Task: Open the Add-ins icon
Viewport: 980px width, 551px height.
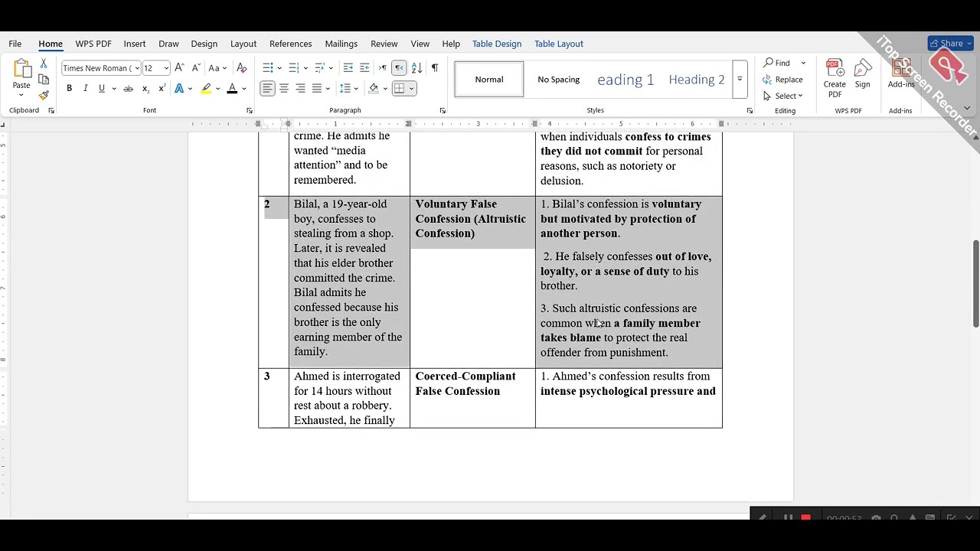Action: pyautogui.click(x=902, y=74)
